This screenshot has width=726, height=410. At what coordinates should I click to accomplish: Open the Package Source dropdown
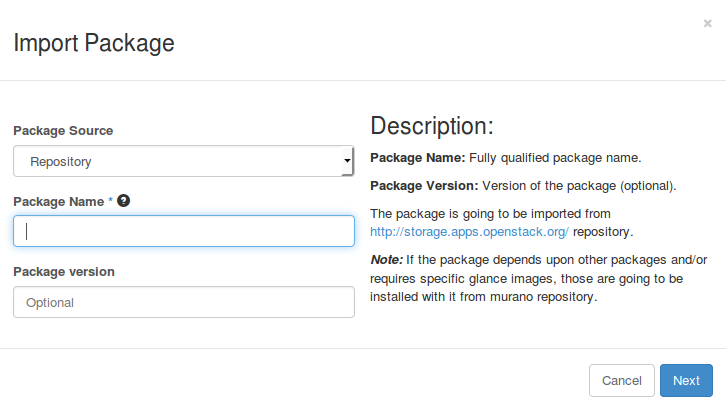point(183,160)
